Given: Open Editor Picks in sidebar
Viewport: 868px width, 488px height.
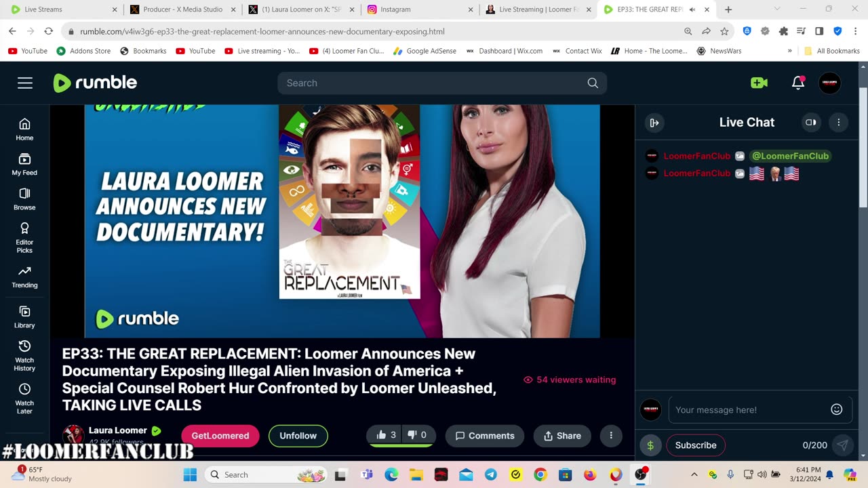Looking at the screenshot, I should click(24, 238).
